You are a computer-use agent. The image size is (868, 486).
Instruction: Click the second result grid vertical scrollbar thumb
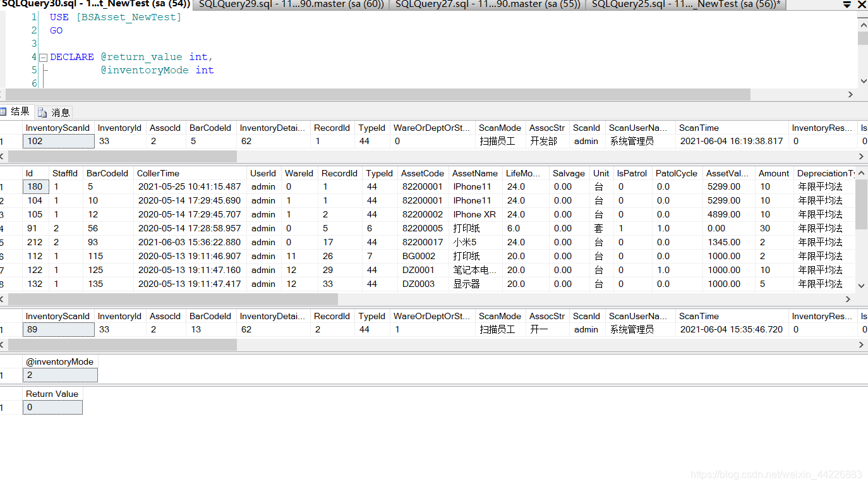click(x=862, y=204)
